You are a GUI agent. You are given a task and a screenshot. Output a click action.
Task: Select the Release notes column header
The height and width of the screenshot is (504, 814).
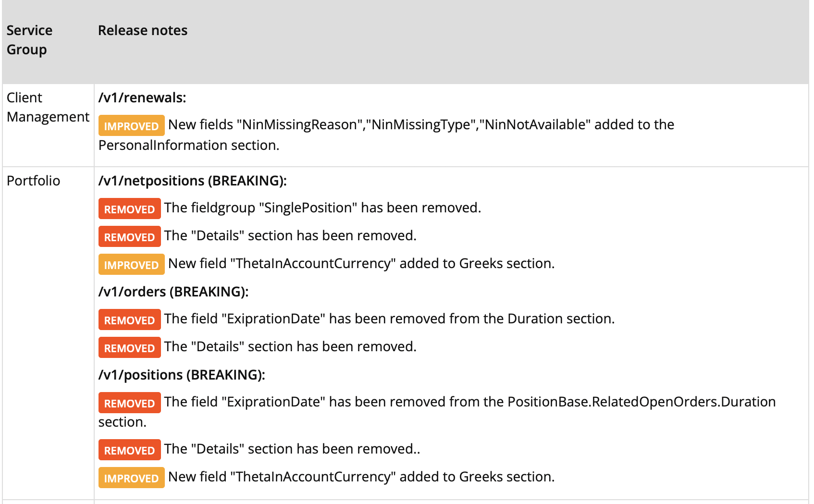[x=143, y=30]
